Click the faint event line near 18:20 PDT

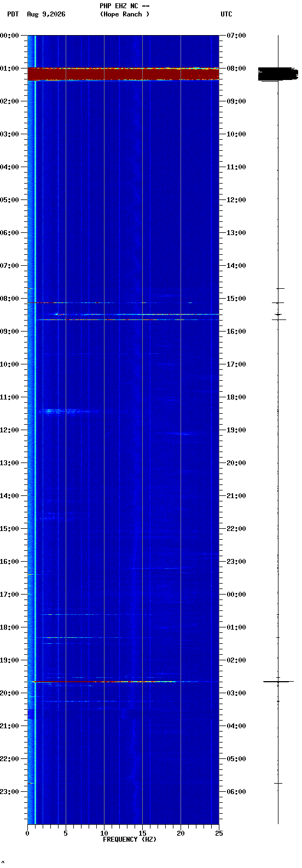pyautogui.click(x=79, y=637)
